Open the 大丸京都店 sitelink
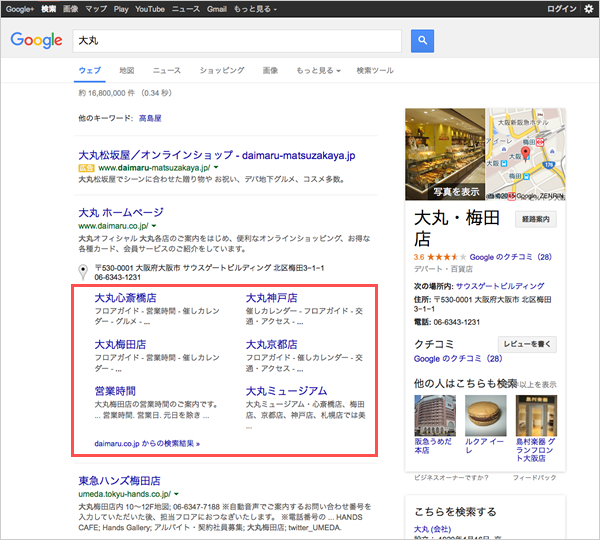The width and height of the screenshot is (600, 540). pos(272,344)
